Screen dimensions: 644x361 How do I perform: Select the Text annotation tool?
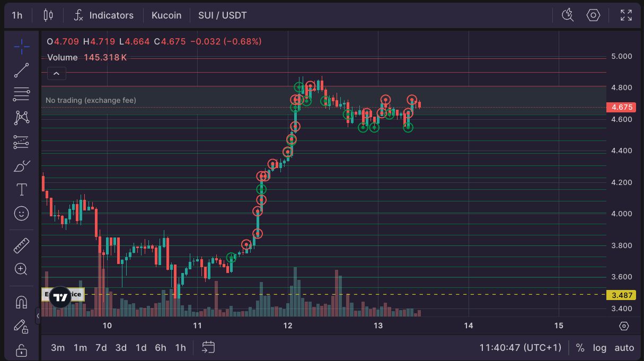point(21,190)
